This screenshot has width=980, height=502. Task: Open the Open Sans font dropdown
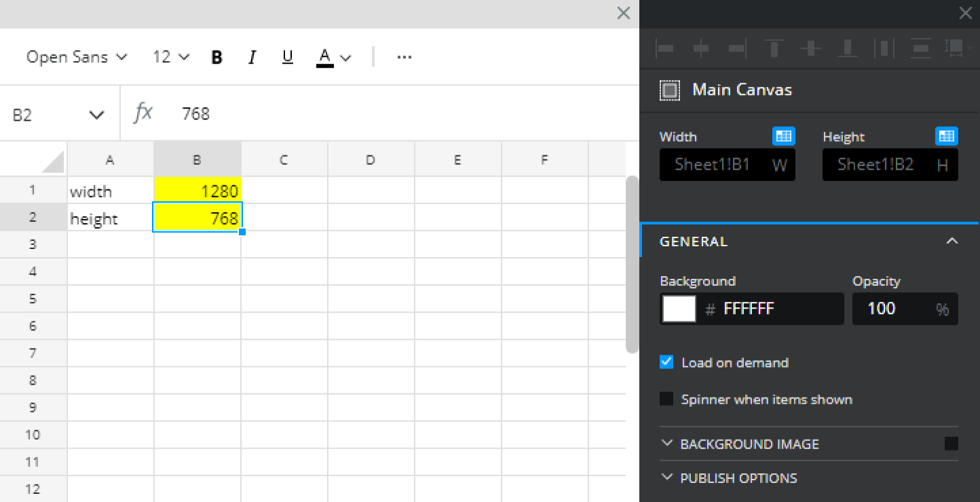click(x=77, y=58)
